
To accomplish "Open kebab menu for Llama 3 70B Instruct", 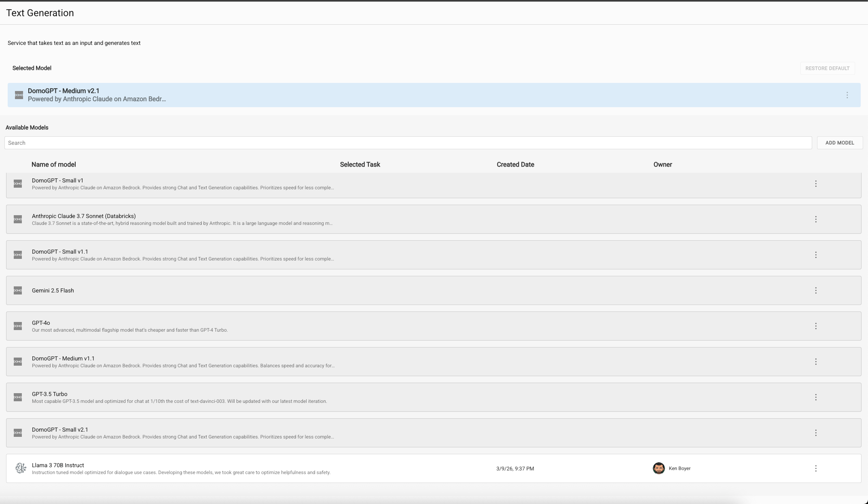I will coord(816,468).
